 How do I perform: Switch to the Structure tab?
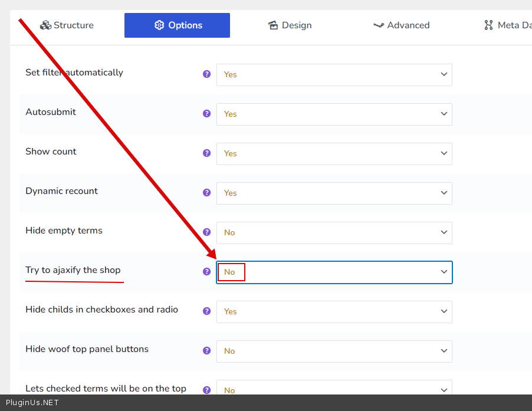67,25
